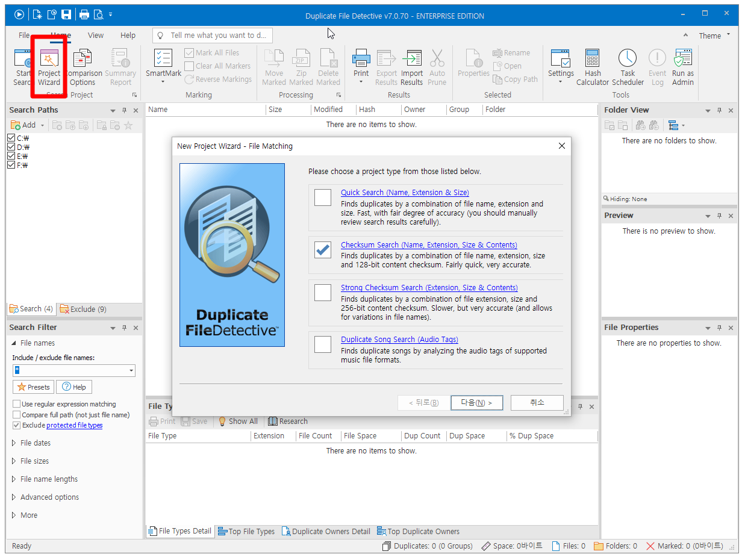This screenshot has height=560, width=742.
Task: Switch to the Exclude (9) tab
Action: coord(83,309)
